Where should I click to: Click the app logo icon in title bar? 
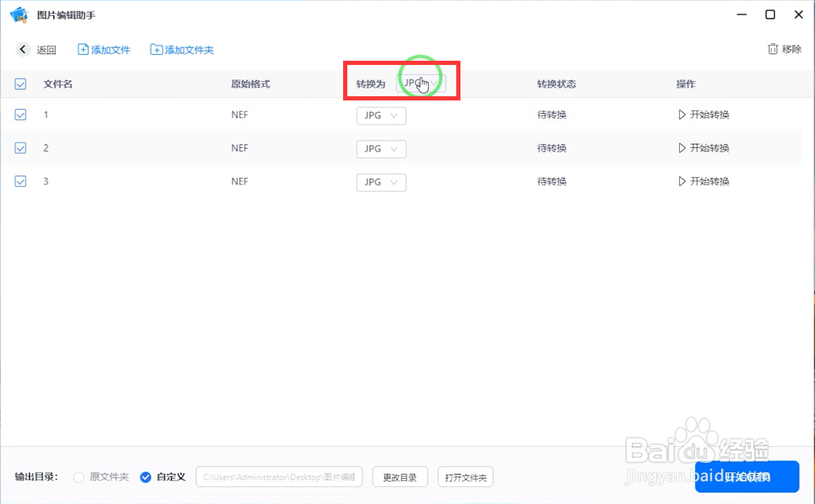(19, 14)
